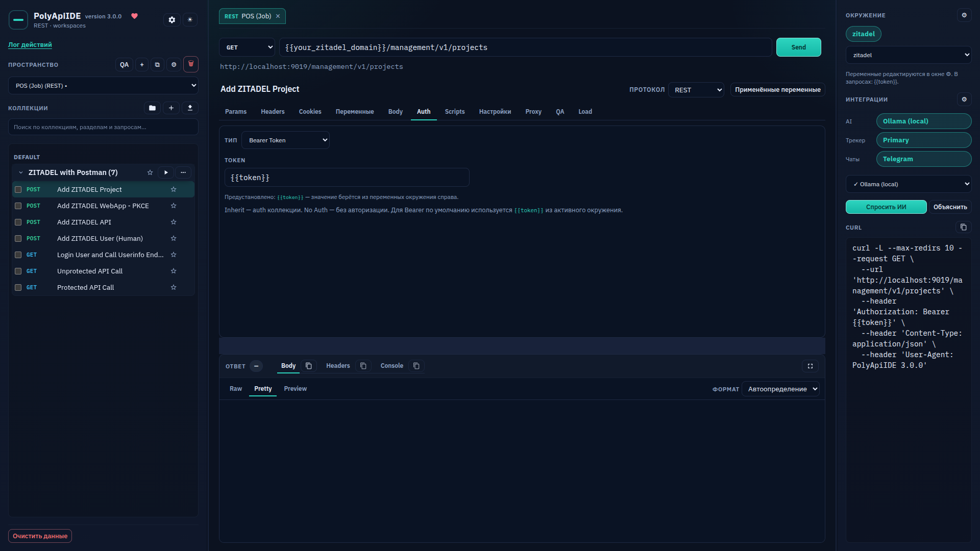Open workspace settings gear icon

click(174, 65)
